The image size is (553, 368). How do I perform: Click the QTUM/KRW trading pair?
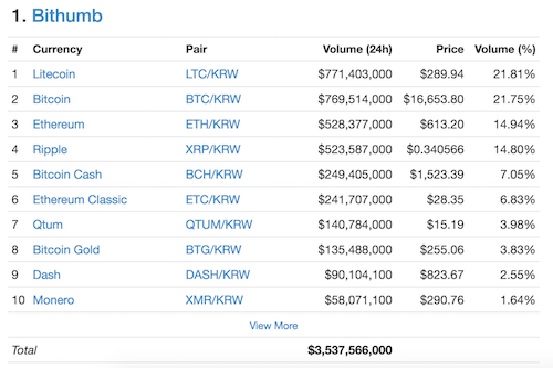(x=219, y=225)
